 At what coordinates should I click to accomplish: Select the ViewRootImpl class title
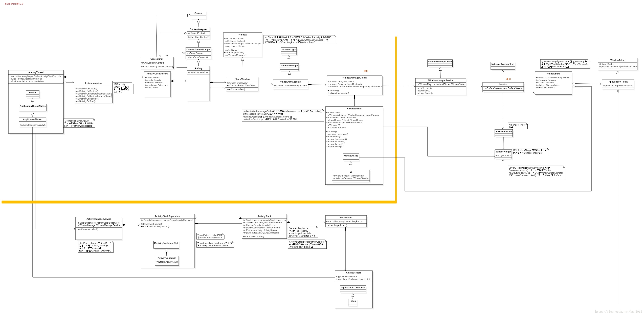(x=354, y=109)
